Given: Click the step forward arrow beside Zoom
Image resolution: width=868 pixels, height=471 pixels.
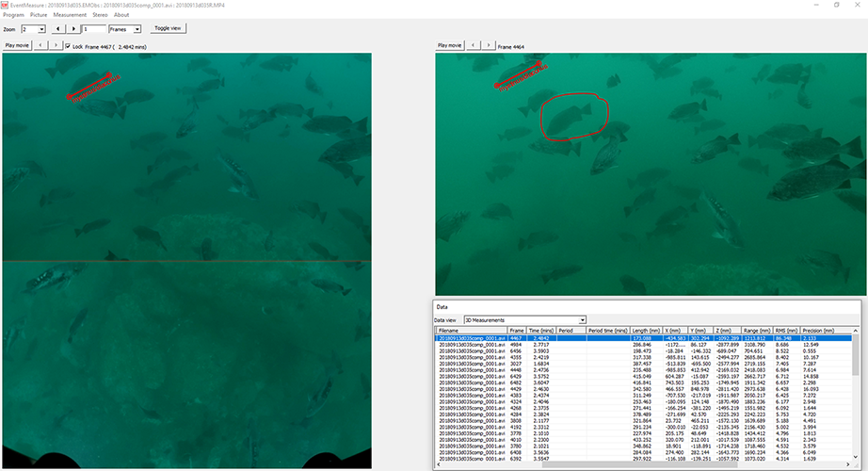Looking at the screenshot, I should click(x=74, y=29).
